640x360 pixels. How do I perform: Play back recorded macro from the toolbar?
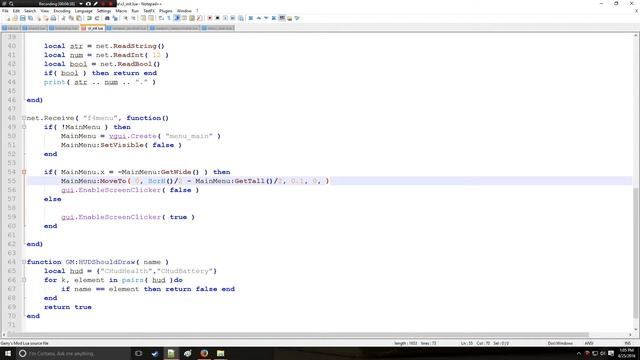tap(225, 18)
